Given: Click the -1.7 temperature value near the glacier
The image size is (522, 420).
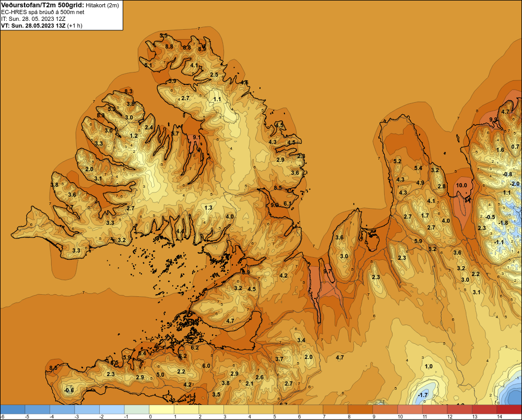Looking at the screenshot, I should click(x=422, y=395).
